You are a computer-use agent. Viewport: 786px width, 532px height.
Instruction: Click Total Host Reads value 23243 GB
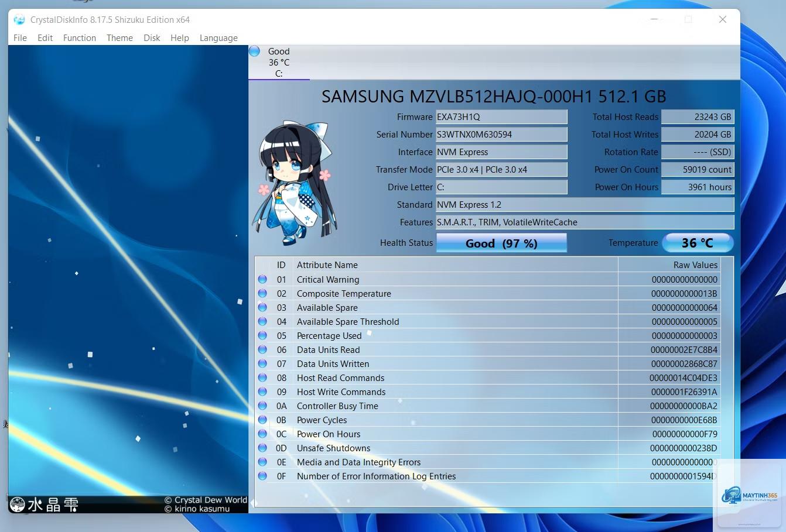[x=698, y=117]
